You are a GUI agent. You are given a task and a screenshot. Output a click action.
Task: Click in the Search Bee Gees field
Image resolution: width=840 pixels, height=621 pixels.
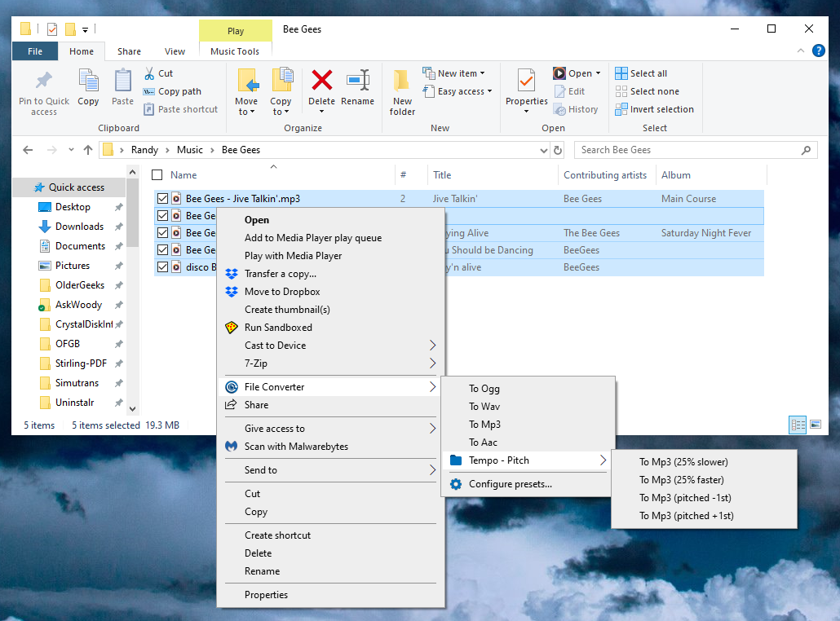(x=688, y=151)
